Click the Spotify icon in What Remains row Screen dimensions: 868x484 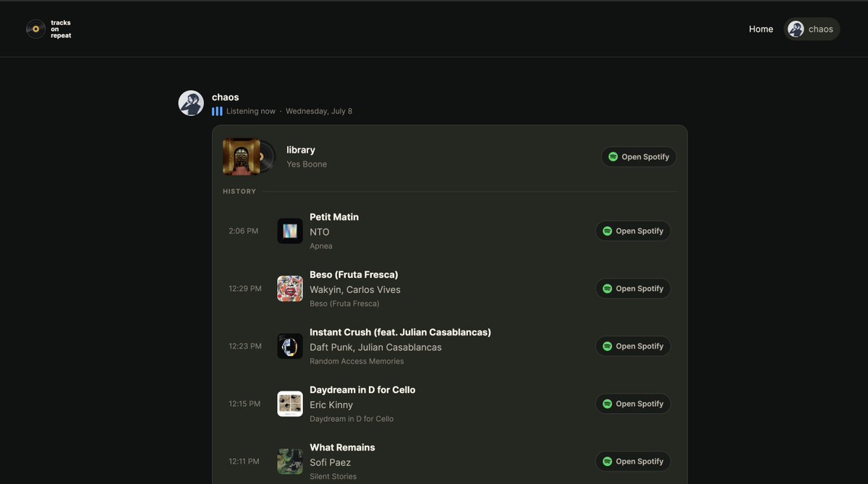pos(608,462)
